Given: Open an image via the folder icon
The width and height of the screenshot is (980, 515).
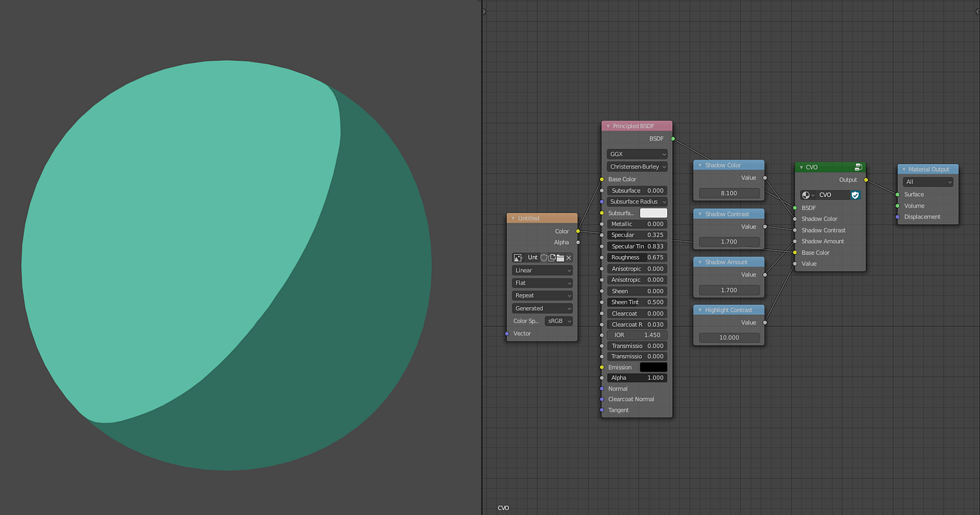Looking at the screenshot, I should pos(560,257).
